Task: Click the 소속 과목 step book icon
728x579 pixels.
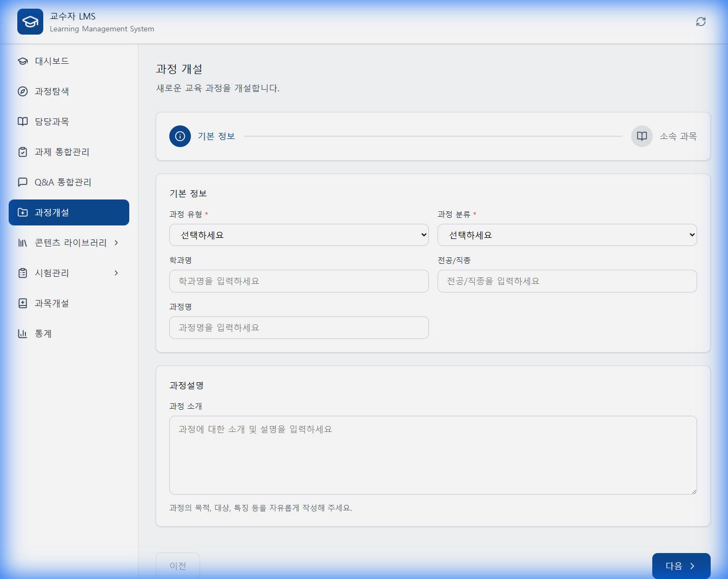Action: pos(641,136)
